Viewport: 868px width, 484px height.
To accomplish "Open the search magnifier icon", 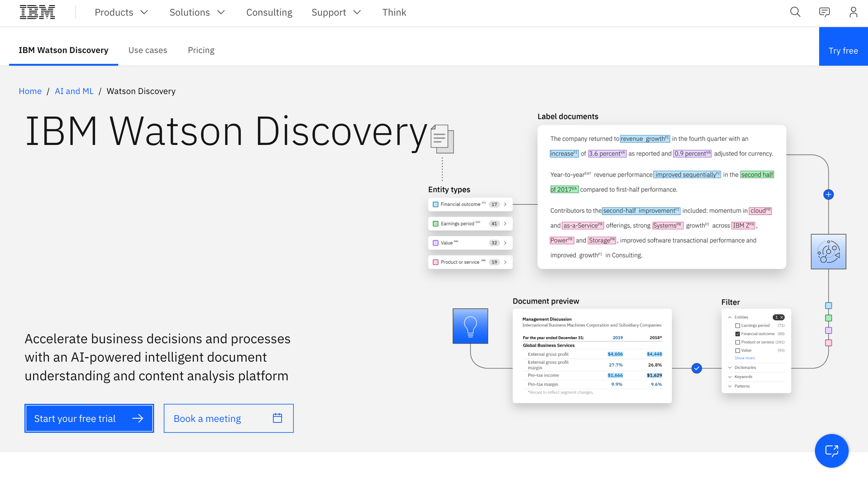I will pos(795,12).
